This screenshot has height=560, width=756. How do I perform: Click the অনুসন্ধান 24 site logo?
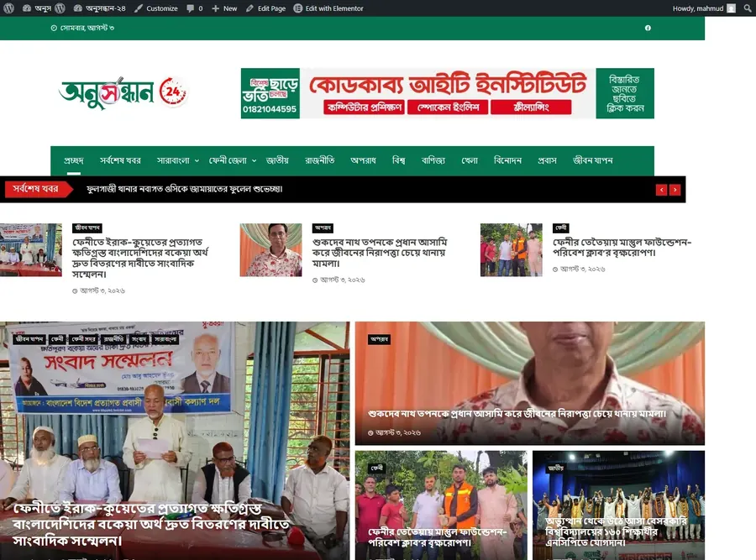coord(123,92)
